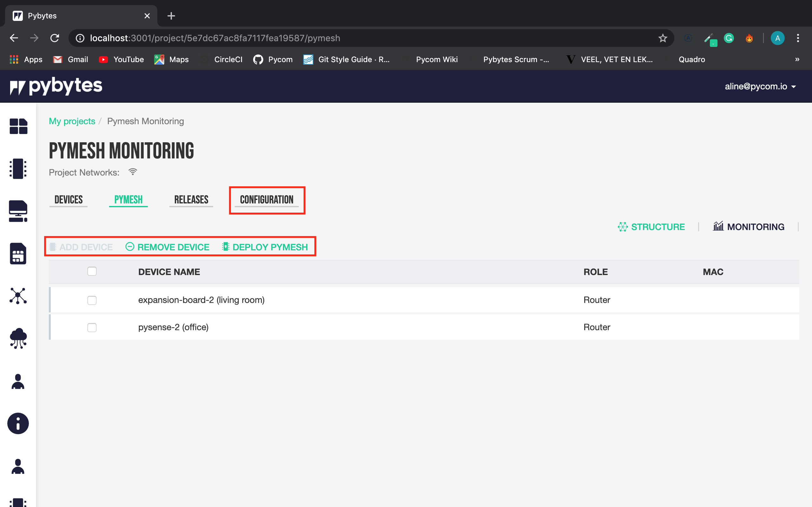Open the Chrome three-dot menu
This screenshot has height=507, width=812.
click(798, 38)
